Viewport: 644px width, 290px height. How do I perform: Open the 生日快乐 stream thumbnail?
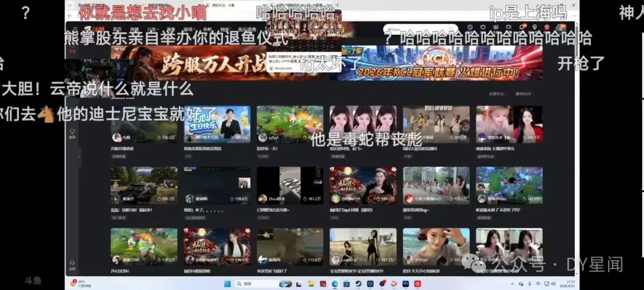pos(217,124)
